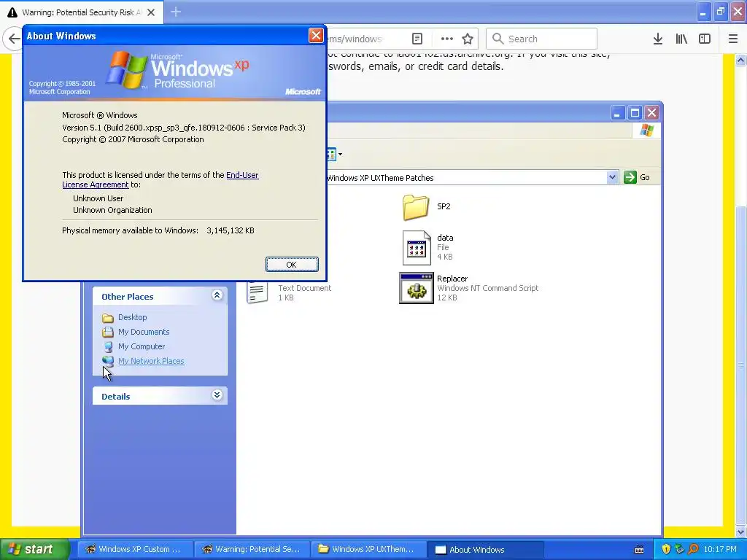Click the Windows NT Command Script label
This screenshot has width=747, height=560.
[488, 288]
